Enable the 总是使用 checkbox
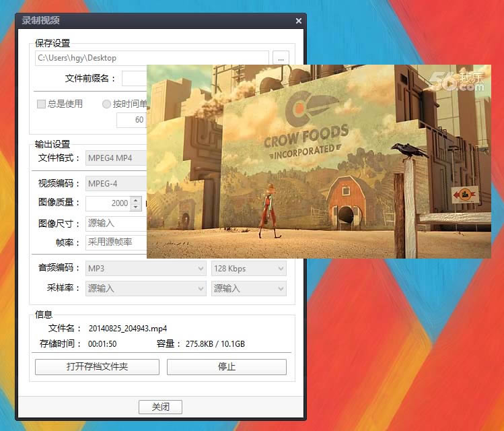The image size is (504, 431). (41, 104)
